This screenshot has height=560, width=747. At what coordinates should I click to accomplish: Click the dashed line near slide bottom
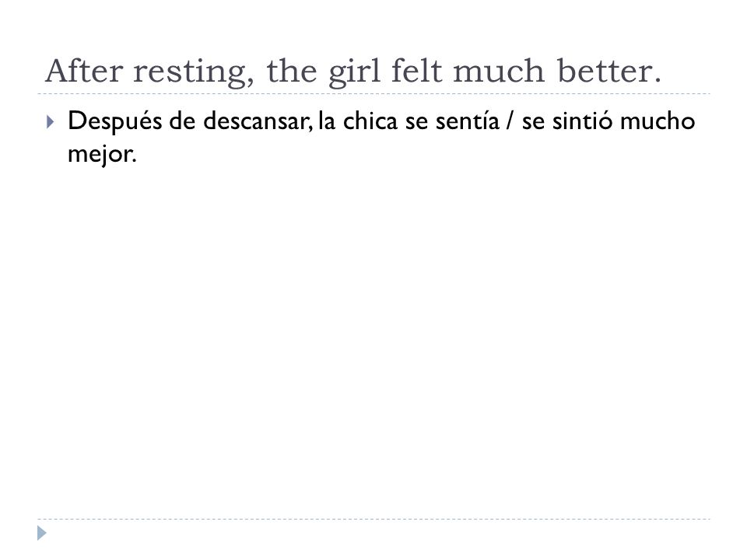pos(373,519)
